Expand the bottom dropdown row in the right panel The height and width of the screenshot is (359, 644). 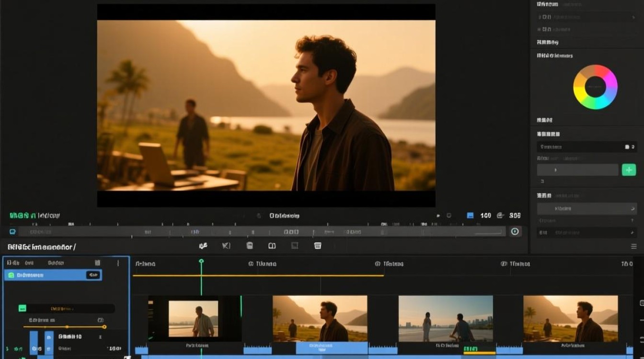(586, 233)
